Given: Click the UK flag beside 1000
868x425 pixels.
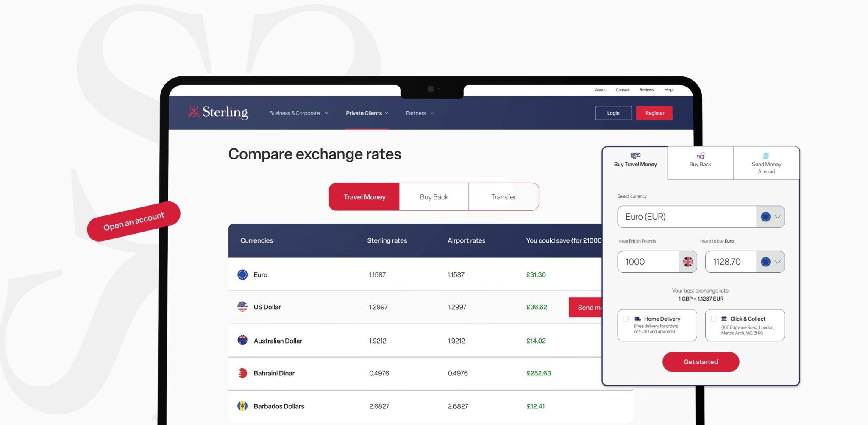Looking at the screenshot, I should tap(688, 262).
